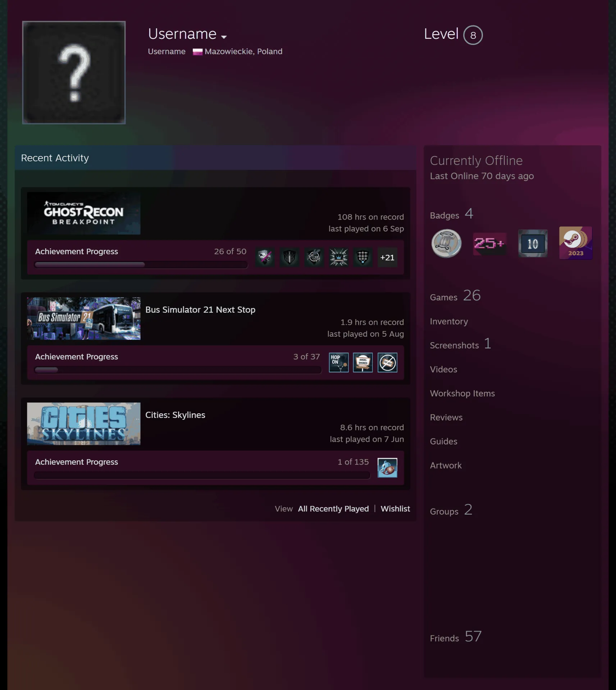Image resolution: width=616 pixels, height=690 pixels.
Task: Click the Cities: Skylines achievement progress bar
Action: click(202, 475)
